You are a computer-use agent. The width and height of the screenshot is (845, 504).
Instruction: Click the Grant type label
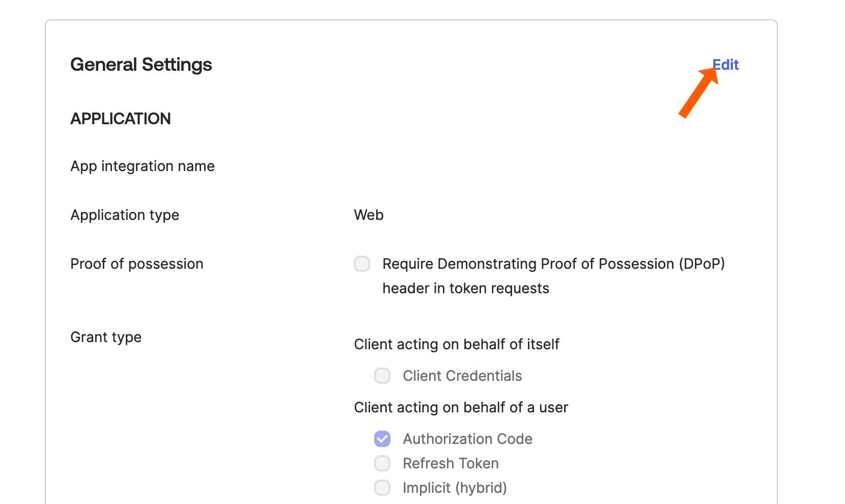click(x=106, y=337)
